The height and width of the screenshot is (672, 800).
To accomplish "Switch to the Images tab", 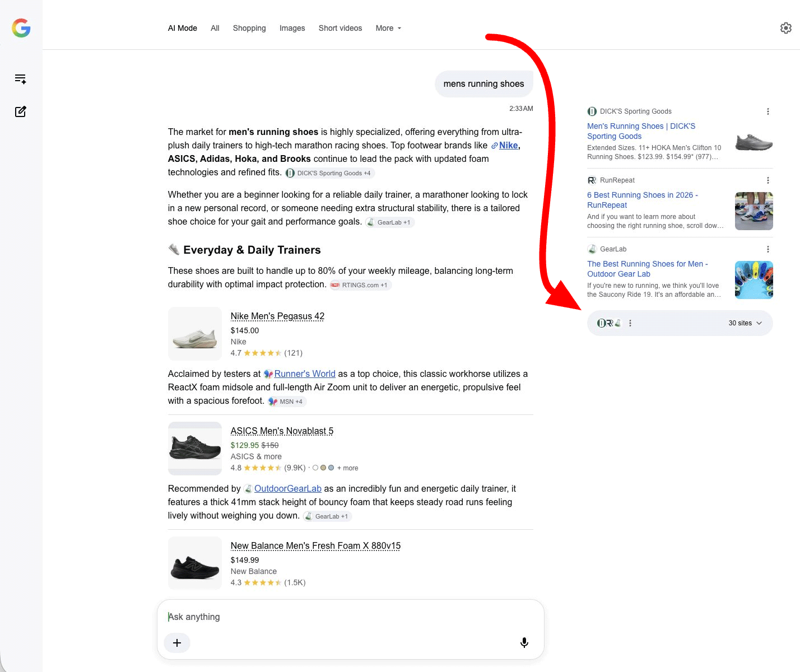I will coord(292,28).
